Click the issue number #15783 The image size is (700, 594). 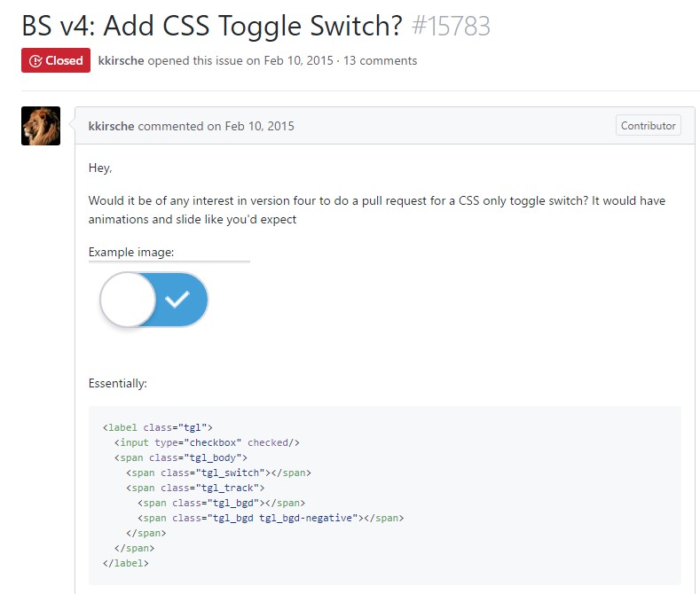click(451, 26)
